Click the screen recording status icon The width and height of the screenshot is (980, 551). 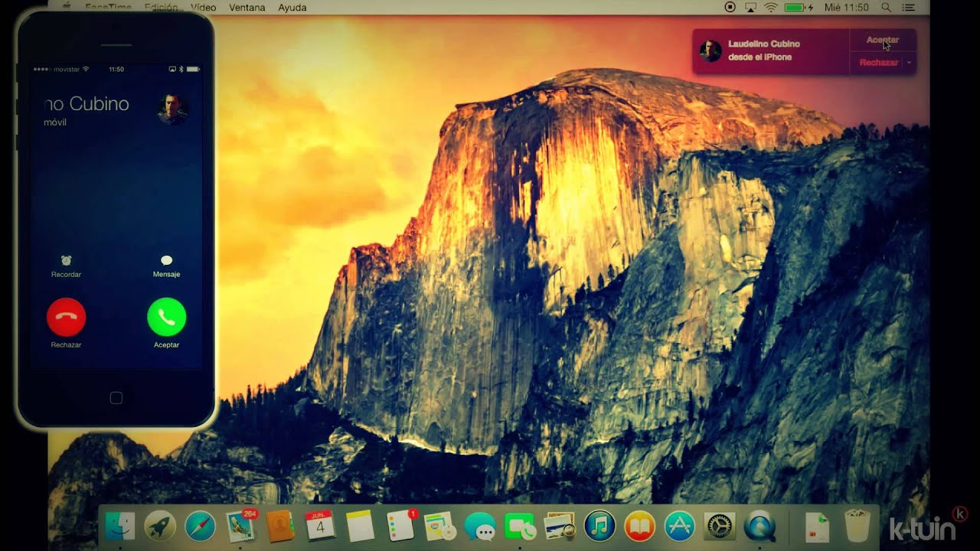730,7
